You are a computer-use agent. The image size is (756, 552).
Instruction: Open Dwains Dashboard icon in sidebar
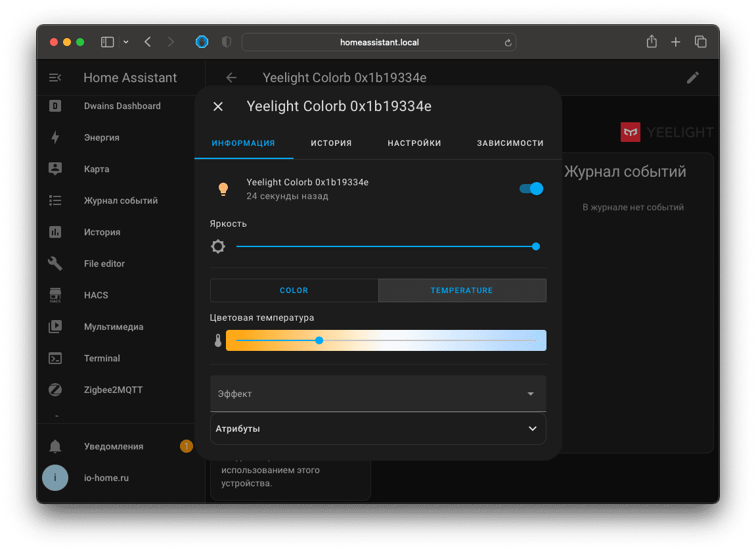tap(55, 106)
